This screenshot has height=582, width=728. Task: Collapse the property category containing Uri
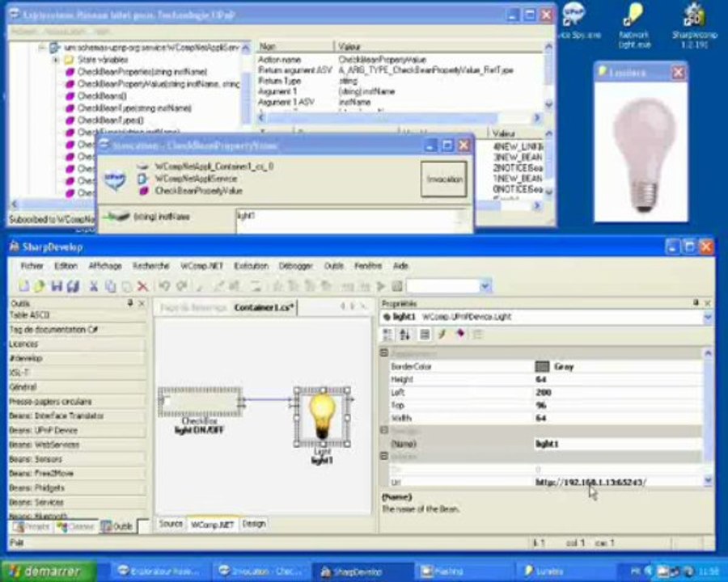pos(384,456)
